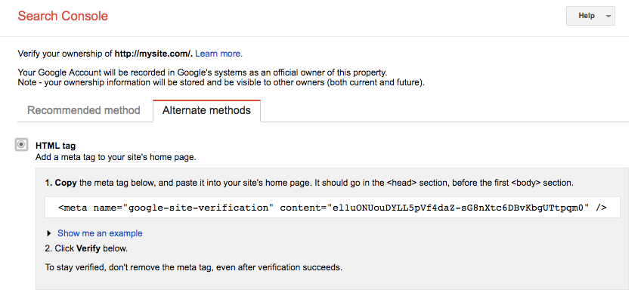
Task: Click the HTML tag label
Action: (56, 145)
